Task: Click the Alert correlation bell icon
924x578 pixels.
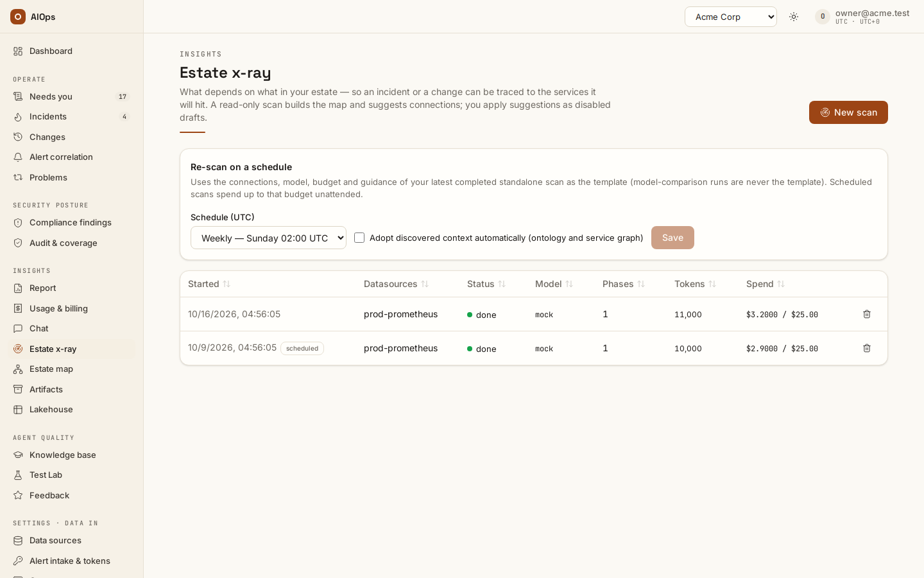Action: point(18,157)
